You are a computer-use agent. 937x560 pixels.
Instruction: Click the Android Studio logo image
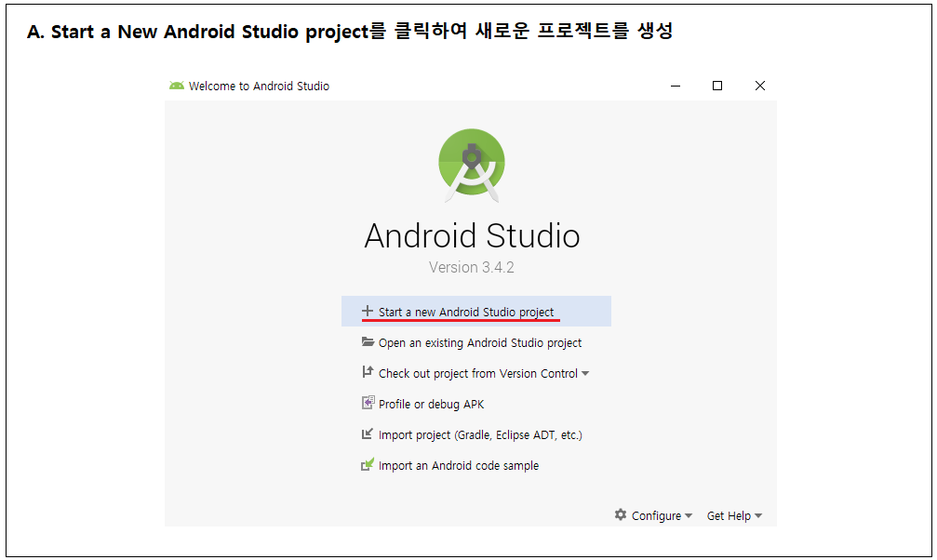tap(472, 166)
